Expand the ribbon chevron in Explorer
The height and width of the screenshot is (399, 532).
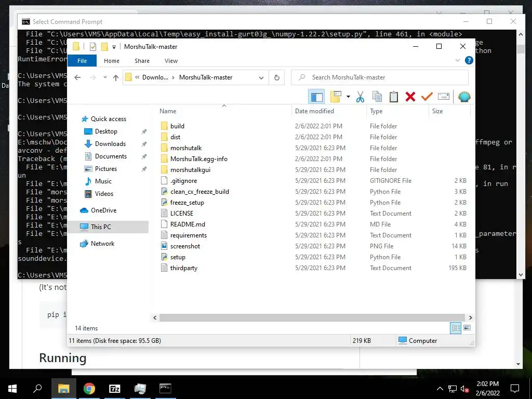point(457,60)
